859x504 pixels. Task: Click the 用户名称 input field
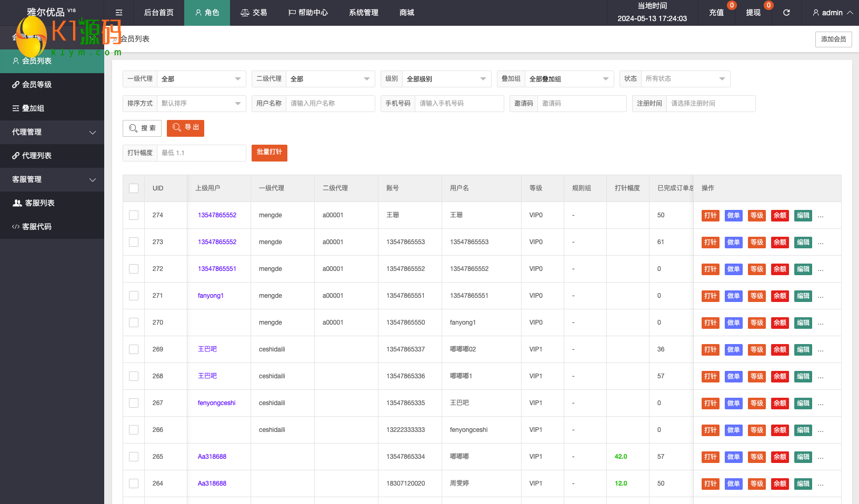(330, 104)
